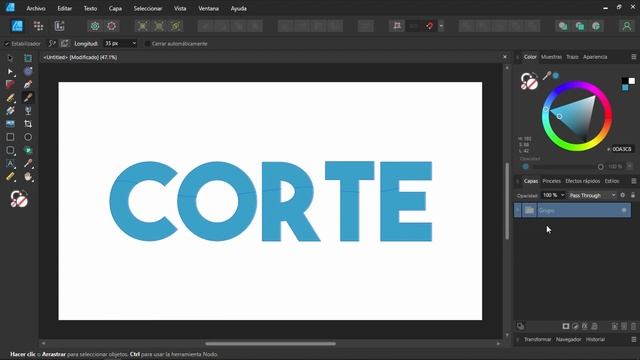This screenshot has height=360, width=640.
Task: Click the mask layer icon
Action: [566, 326]
